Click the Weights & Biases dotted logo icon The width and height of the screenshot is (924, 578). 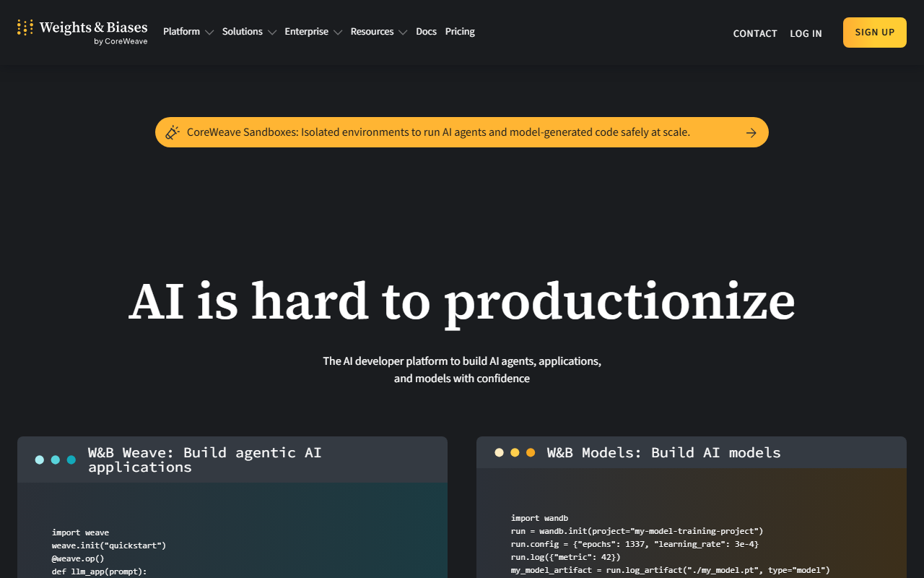[25, 28]
